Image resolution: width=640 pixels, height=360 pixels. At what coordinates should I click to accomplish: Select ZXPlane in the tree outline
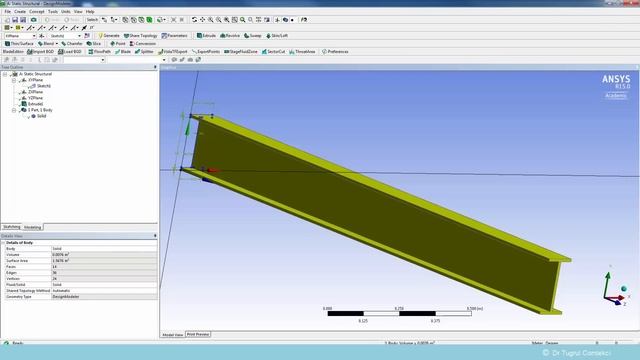tap(36, 92)
